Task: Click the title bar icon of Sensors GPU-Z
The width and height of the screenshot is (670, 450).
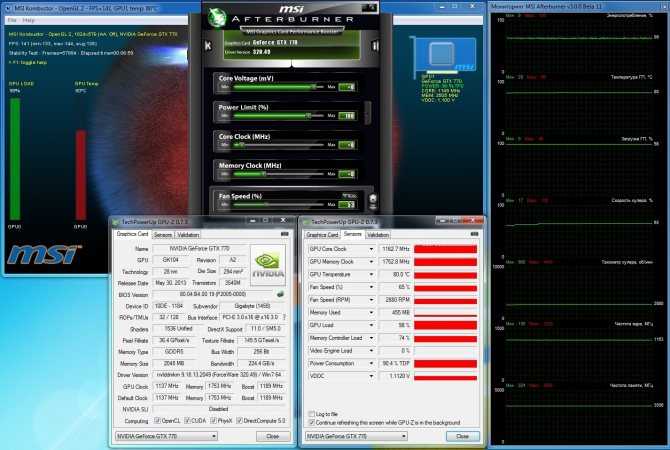Action: (306, 222)
